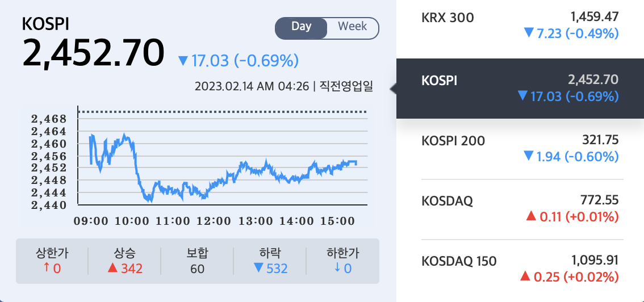Select the KRX 300 index row
Screen dimensions: 644x302
pos(520,26)
